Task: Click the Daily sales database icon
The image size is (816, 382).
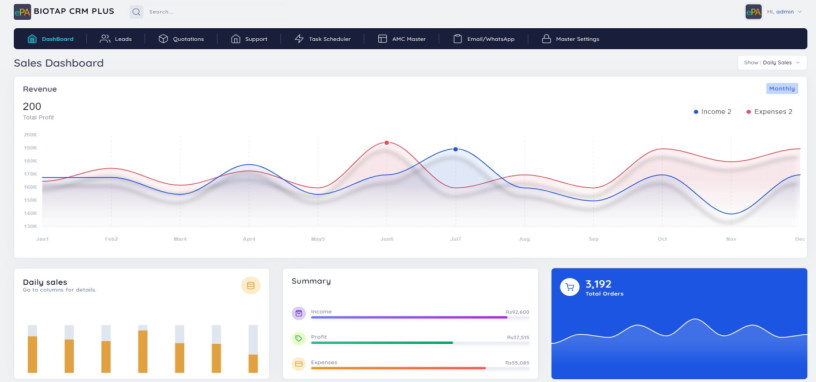Action: point(251,285)
